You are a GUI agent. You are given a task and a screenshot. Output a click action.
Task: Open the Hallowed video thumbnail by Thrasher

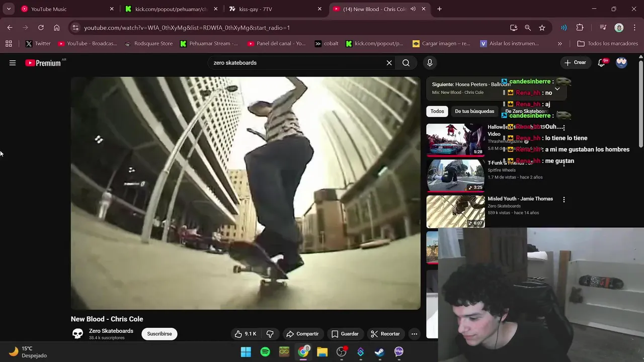(456, 139)
